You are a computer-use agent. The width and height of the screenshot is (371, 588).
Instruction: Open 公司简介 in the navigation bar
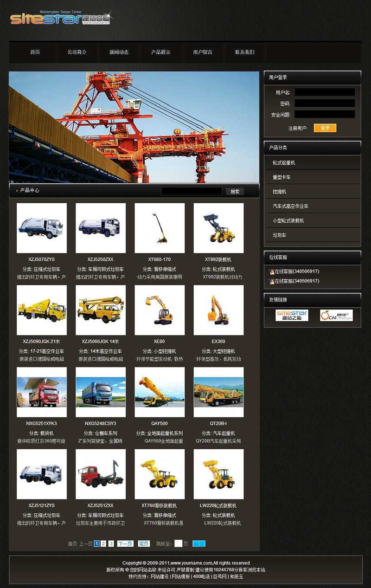77,52
